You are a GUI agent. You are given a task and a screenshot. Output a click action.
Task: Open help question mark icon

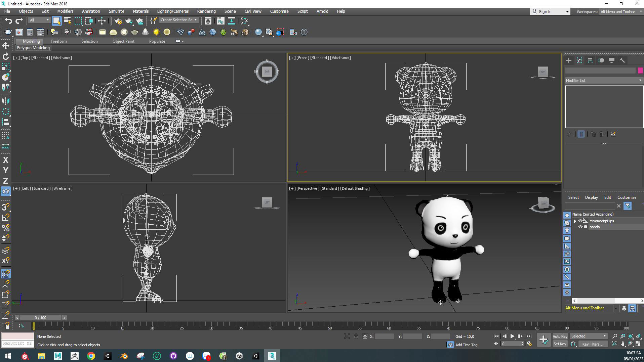pos(304,32)
